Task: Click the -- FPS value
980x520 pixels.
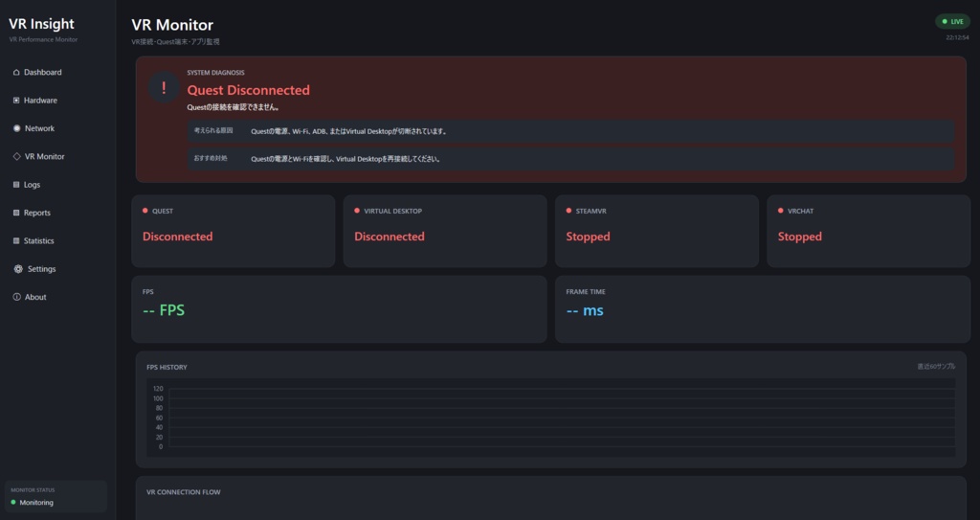Action: (164, 310)
